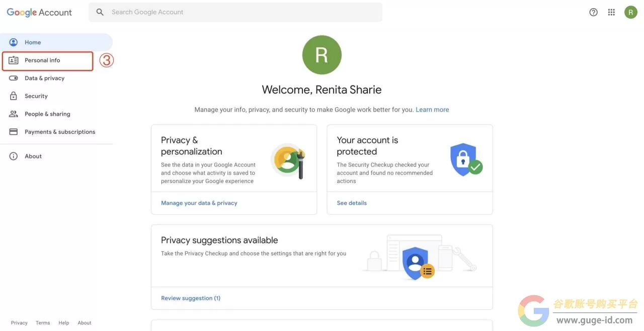Viewport: 644px width, 331px height.
Task: Click the privacy personalization illustration
Action: (288, 161)
